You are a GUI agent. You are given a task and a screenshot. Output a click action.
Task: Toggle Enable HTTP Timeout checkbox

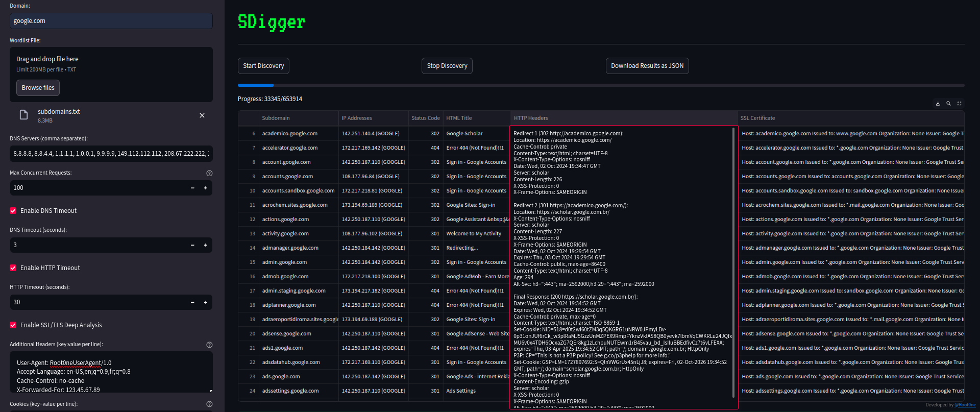(x=13, y=268)
